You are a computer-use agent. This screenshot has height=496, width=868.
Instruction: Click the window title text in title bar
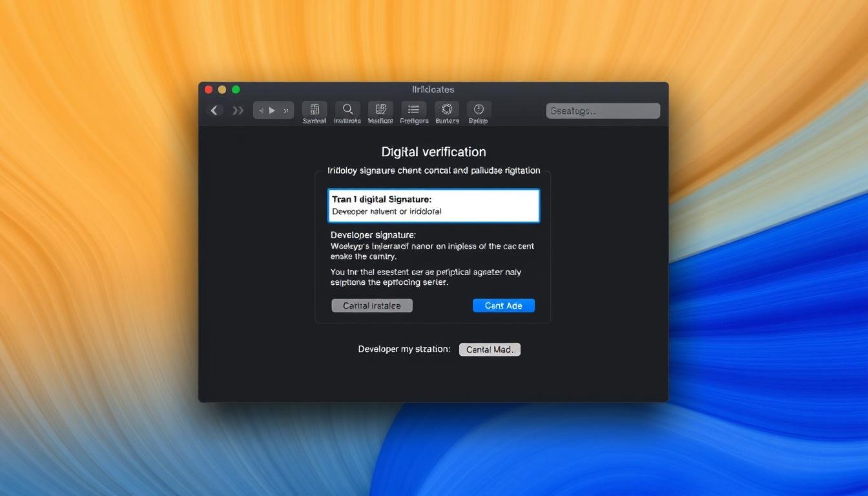433,90
